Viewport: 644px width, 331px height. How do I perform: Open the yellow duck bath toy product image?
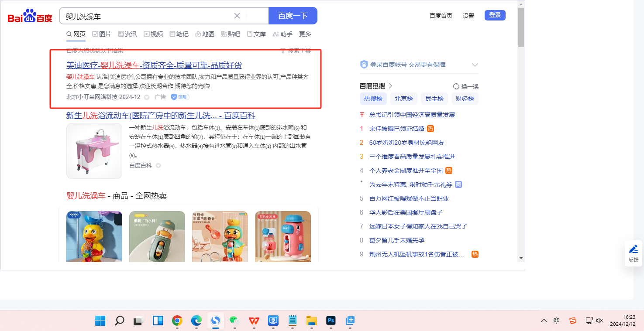tap(94, 236)
